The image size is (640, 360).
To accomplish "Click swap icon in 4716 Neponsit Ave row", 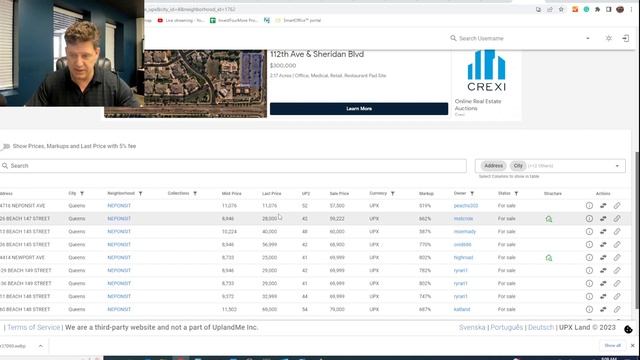I will pyautogui.click(x=603, y=206).
